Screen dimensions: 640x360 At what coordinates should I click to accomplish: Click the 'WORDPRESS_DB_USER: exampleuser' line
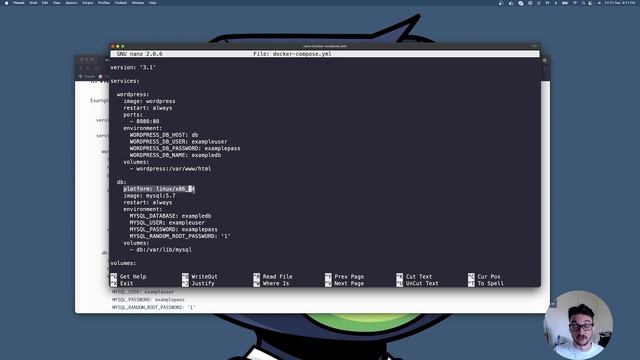(x=179, y=142)
